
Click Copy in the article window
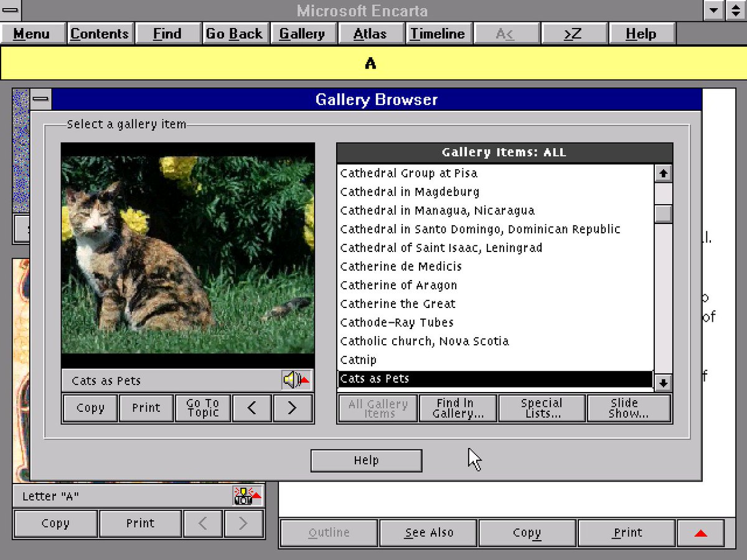[527, 533]
